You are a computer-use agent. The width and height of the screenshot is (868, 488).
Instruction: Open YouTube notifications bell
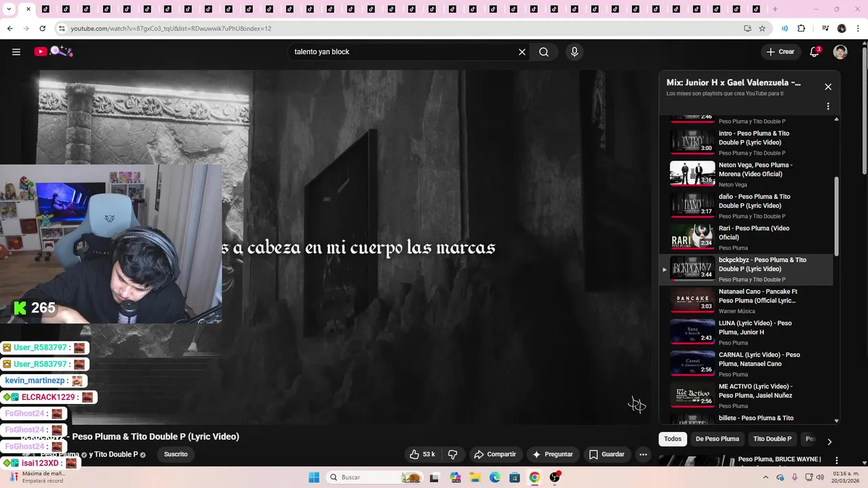coord(814,52)
